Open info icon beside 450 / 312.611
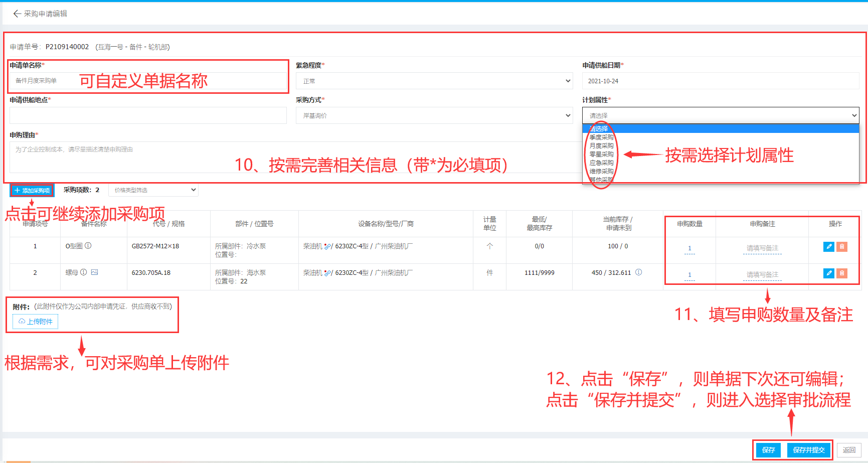The width and height of the screenshot is (868, 463). click(x=638, y=272)
